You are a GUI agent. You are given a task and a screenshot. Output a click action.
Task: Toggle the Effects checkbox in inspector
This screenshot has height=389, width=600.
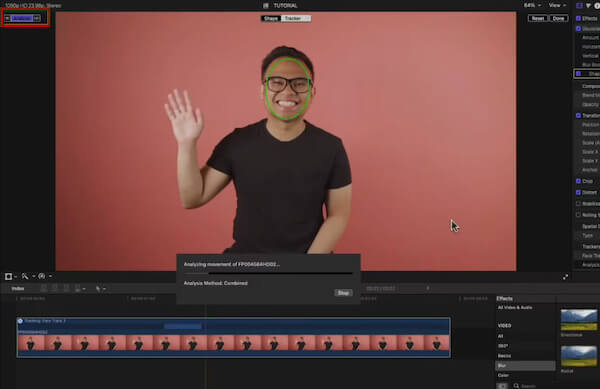[x=578, y=18]
